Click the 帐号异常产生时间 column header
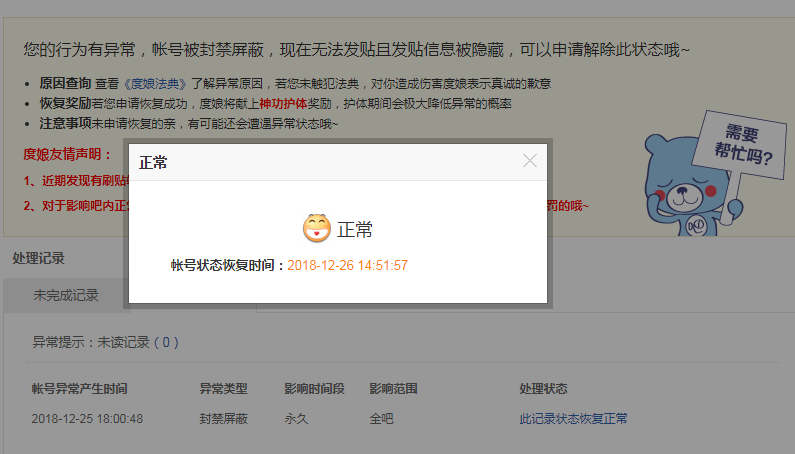795x454 pixels. (79, 388)
